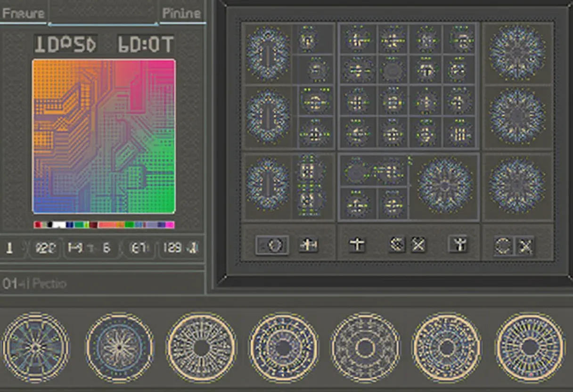Select the striped diamond icon in middle toolbar group
Viewport: 573px width, 392px height.
point(397,245)
